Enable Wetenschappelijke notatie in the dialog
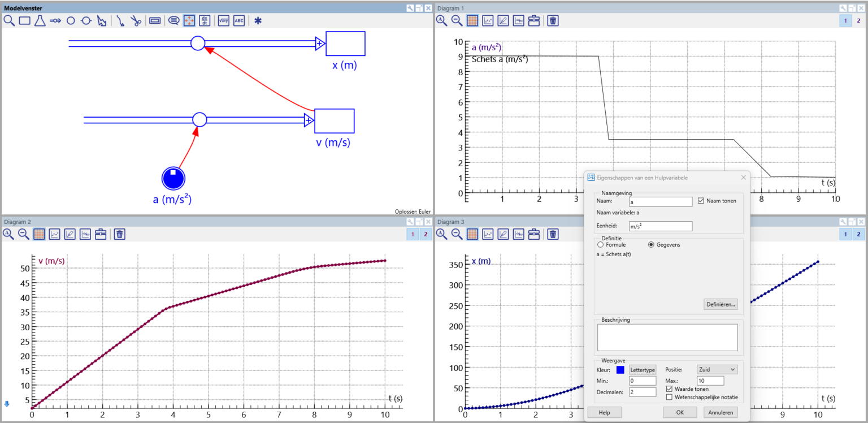This screenshot has width=868, height=423. 671,397
